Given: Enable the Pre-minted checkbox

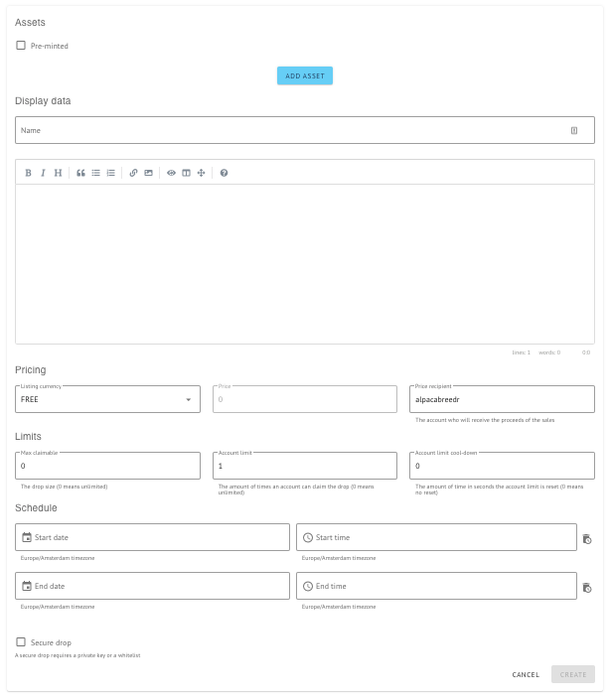Looking at the screenshot, I should [x=21, y=45].
